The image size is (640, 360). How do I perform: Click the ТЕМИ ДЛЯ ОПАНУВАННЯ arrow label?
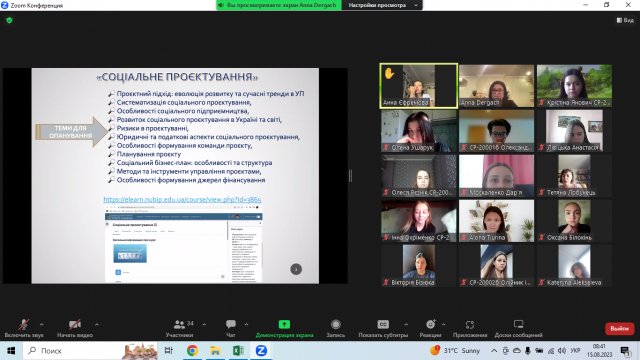click(x=71, y=132)
